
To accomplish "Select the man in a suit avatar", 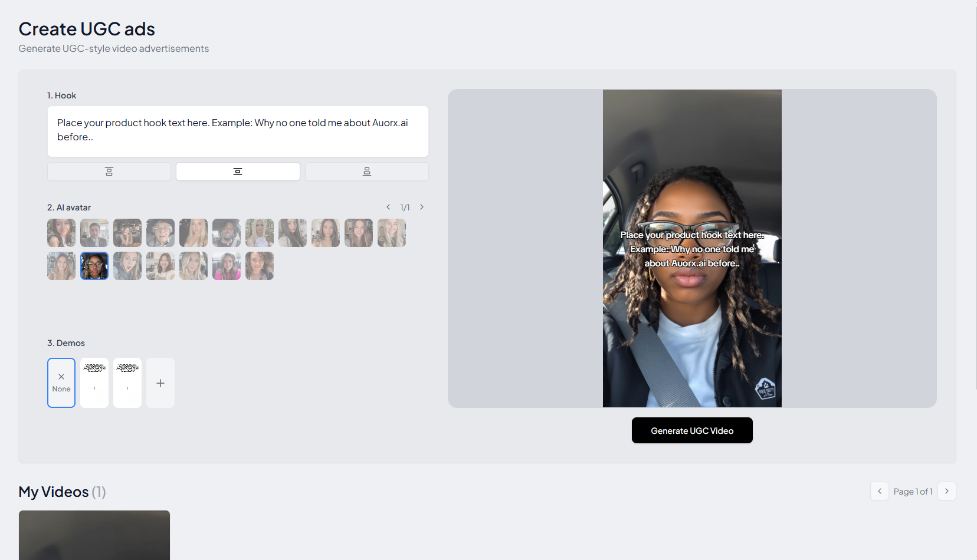I will click(x=94, y=233).
